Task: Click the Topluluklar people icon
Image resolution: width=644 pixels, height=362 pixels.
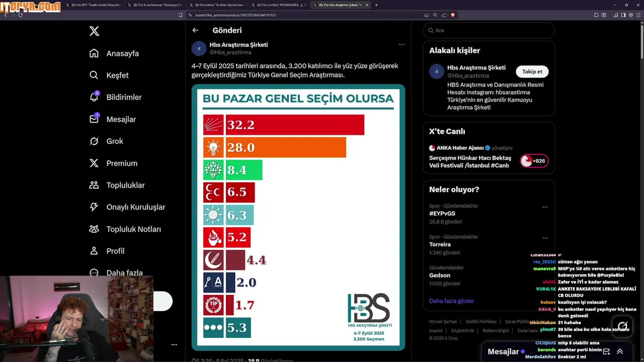Action: click(94, 185)
